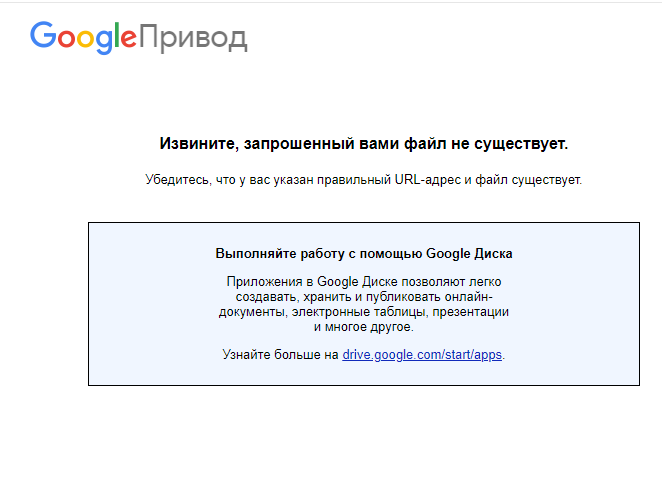Open the drive.google.com/start/apps link
Image resolution: width=662 pixels, height=481 pixels.
pos(422,355)
